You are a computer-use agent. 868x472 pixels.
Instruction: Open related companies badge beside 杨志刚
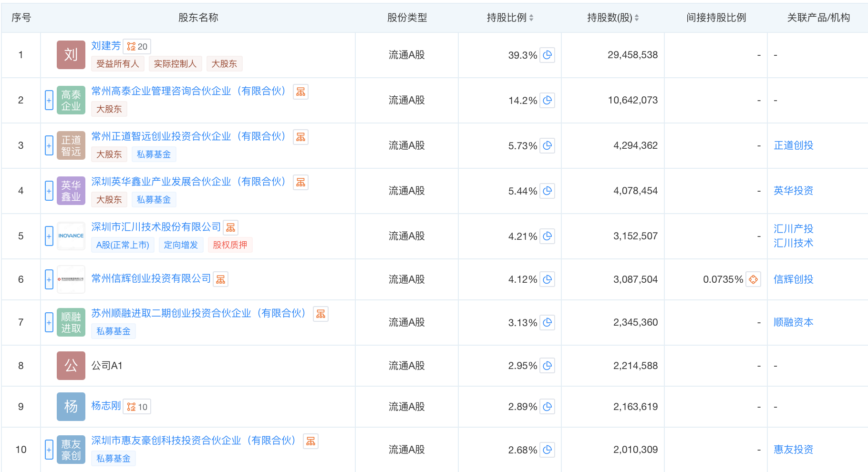coord(137,407)
